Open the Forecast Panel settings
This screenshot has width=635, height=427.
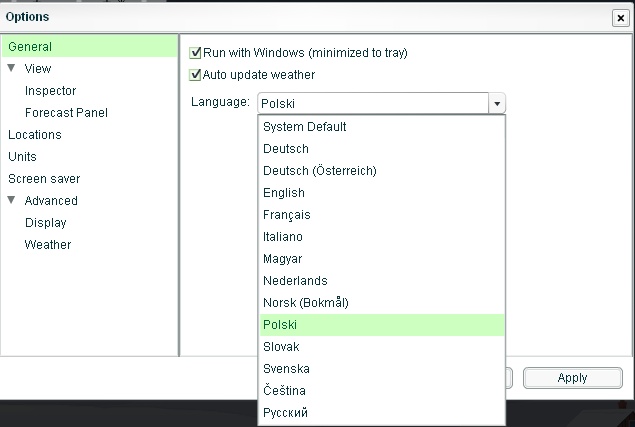click(x=66, y=113)
